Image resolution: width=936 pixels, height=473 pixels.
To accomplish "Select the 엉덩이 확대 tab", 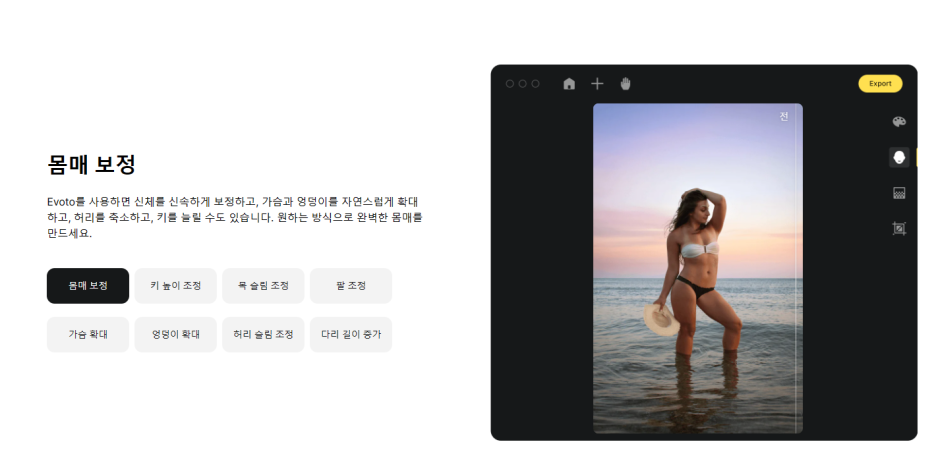I will point(176,334).
